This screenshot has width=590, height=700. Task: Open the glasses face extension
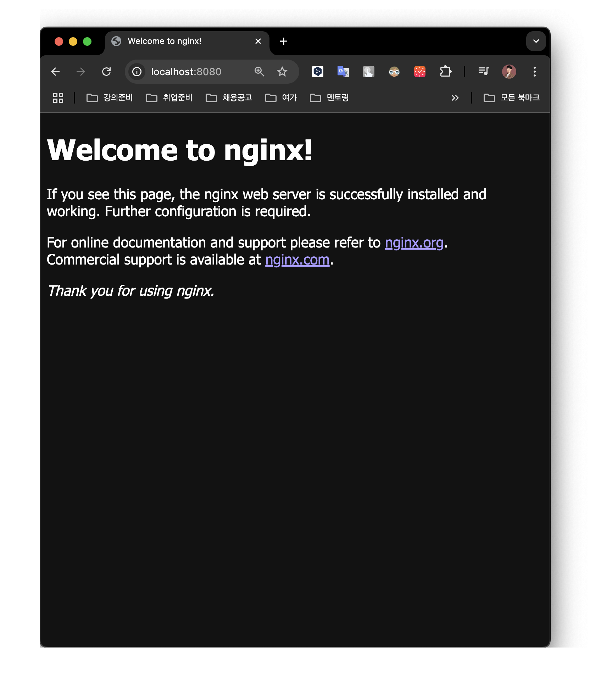click(x=394, y=72)
